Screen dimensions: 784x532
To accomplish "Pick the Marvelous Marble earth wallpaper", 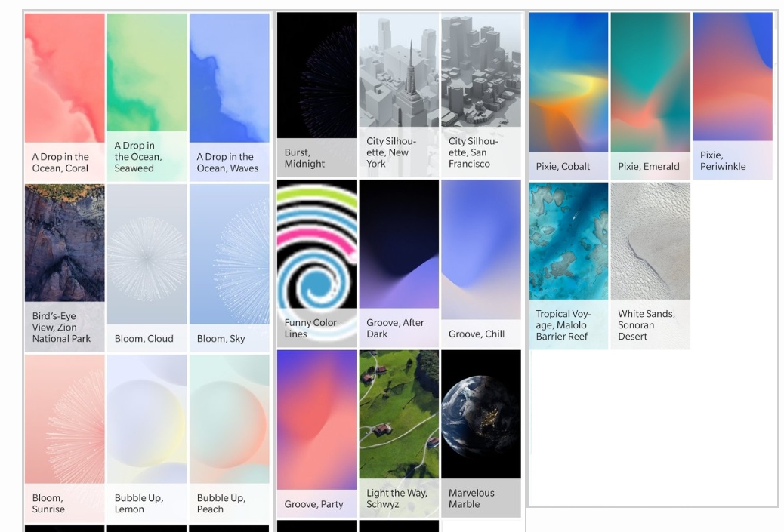I will pos(481,434).
